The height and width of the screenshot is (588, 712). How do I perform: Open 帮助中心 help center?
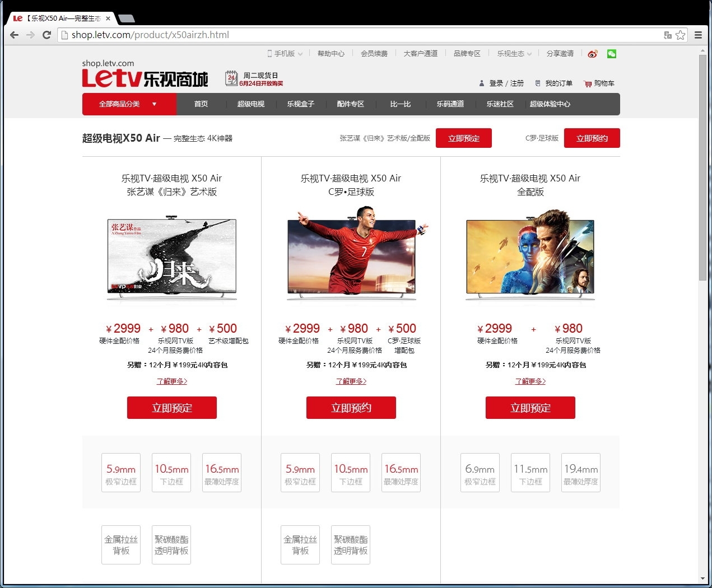tap(331, 54)
